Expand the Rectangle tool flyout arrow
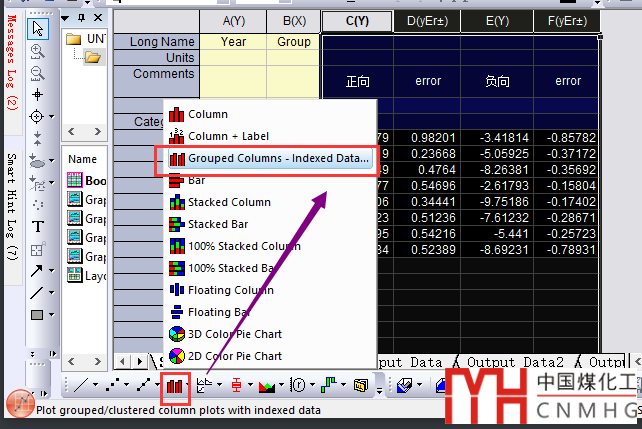 coord(52,315)
